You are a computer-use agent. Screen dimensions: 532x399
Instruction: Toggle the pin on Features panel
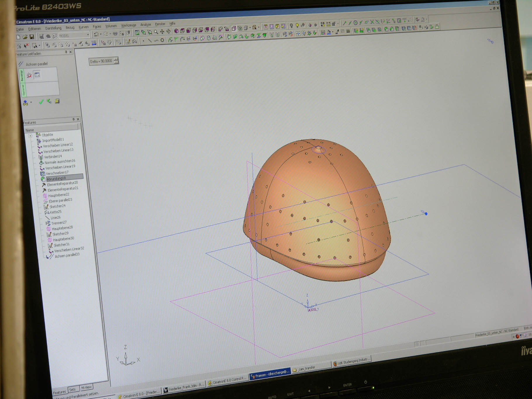74,119
